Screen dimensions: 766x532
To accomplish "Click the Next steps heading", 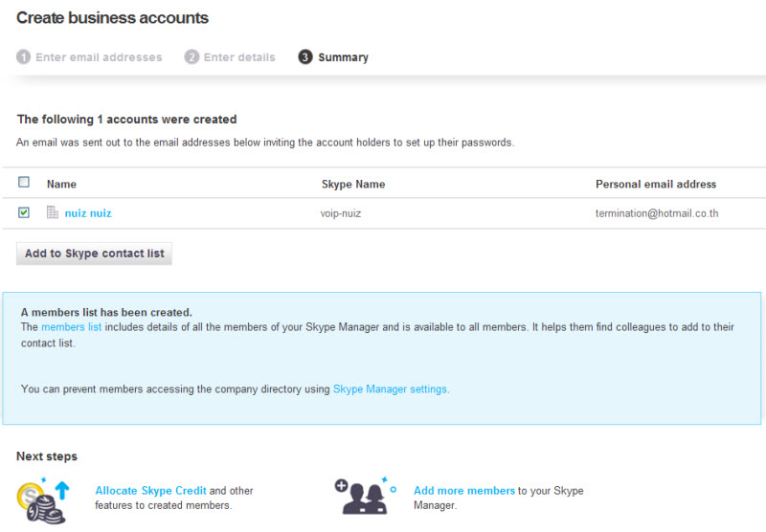I will point(47,456).
